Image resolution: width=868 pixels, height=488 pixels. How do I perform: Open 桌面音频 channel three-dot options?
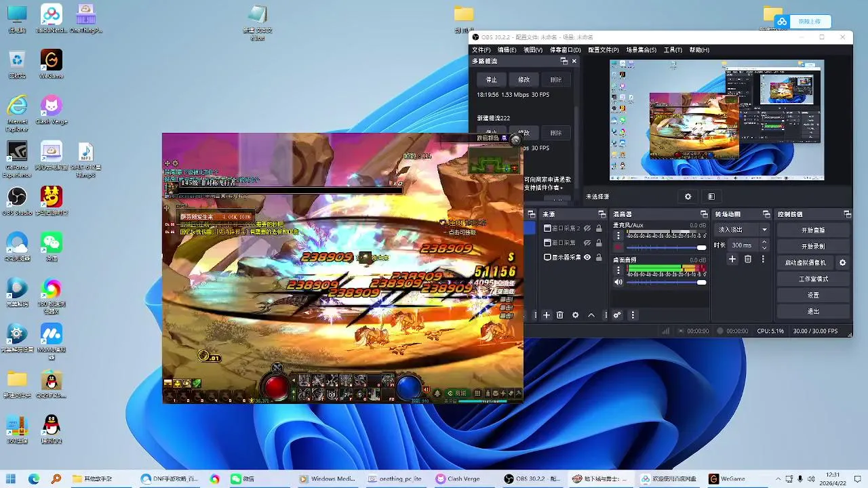click(618, 270)
